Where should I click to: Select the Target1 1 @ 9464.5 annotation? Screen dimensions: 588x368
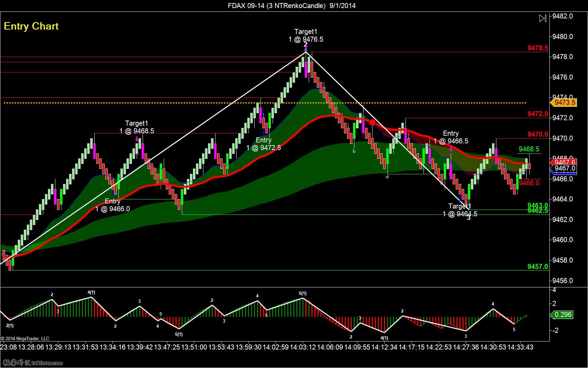click(x=460, y=210)
